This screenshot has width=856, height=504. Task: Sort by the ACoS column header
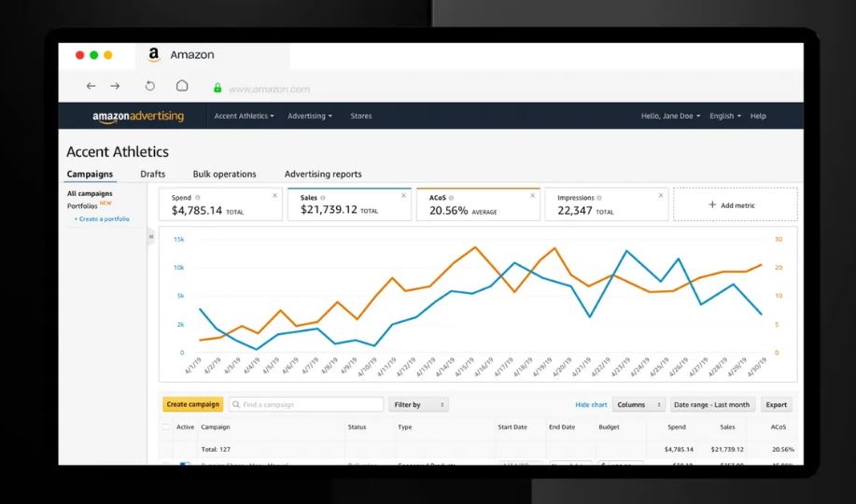(778, 427)
